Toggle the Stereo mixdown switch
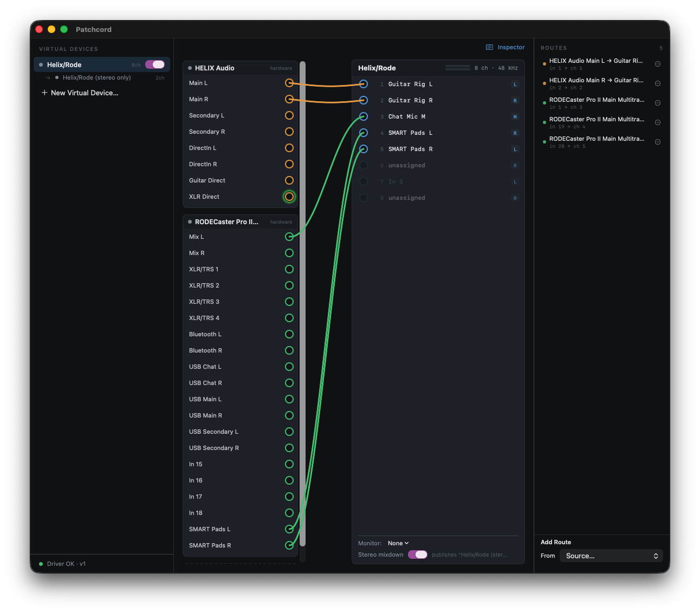This screenshot has width=700, height=613. (x=418, y=555)
